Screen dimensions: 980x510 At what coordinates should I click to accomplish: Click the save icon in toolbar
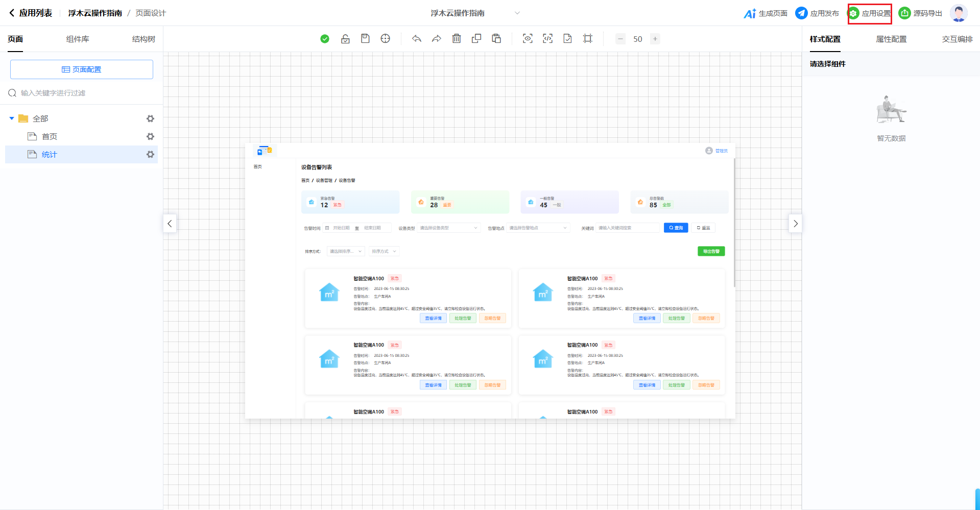[365, 39]
